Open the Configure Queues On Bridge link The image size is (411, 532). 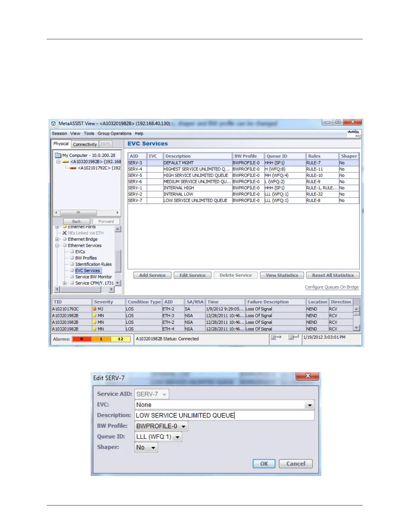332,287
